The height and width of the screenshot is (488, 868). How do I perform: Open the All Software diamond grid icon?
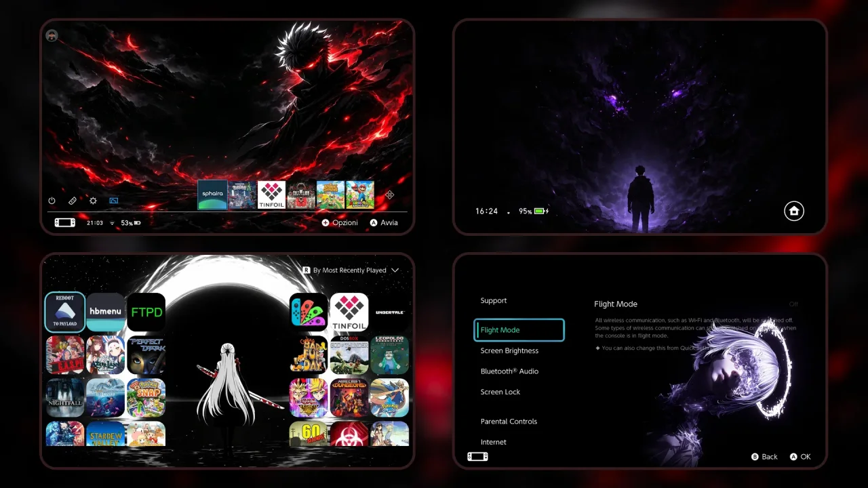click(x=390, y=195)
